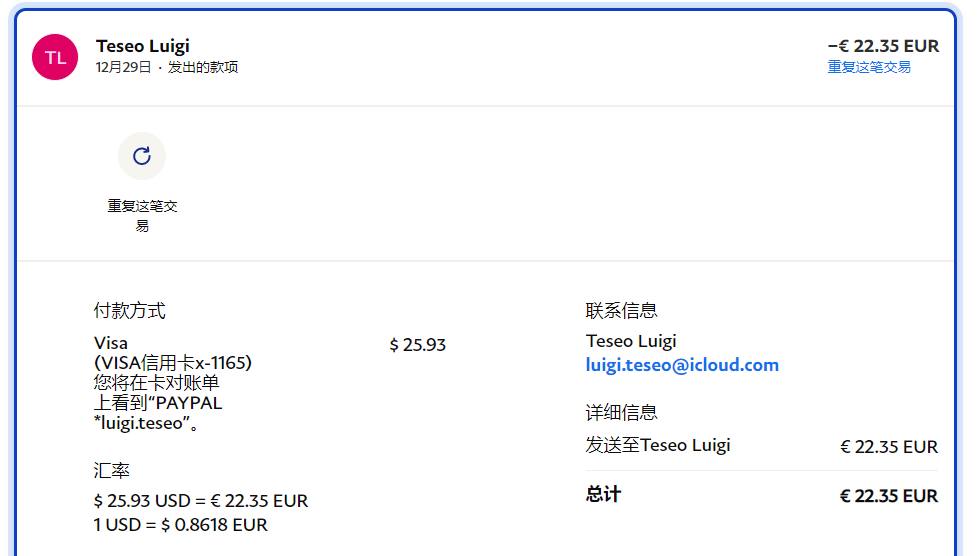Click the 汇率 section heading
The image size is (977, 556).
point(112,470)
